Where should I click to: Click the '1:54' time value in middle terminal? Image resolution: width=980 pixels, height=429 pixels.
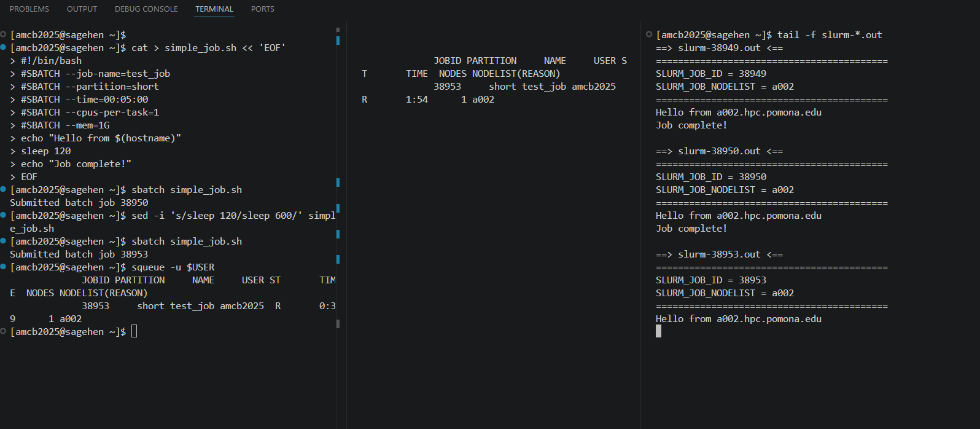point(417,100)
